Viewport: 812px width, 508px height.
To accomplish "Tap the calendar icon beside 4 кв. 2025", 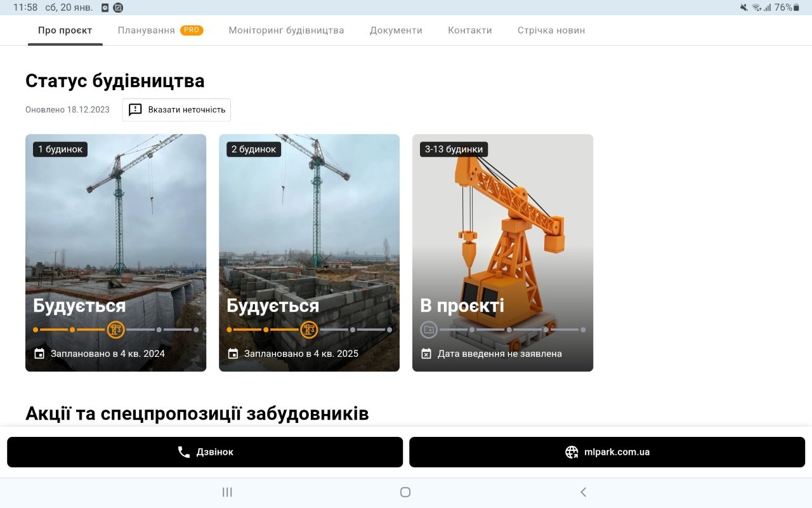I will [x=233, y=354].
